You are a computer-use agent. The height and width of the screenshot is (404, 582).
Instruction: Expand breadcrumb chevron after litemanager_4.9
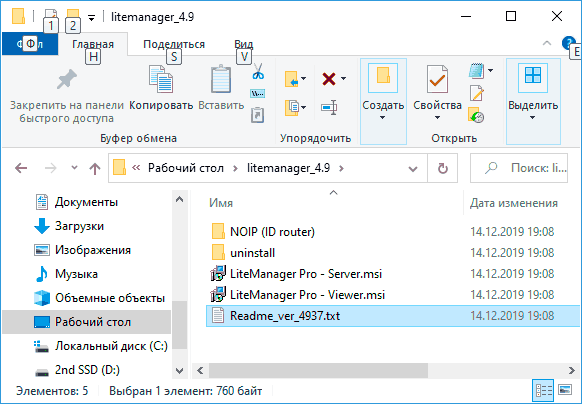[x=341, y=168]
